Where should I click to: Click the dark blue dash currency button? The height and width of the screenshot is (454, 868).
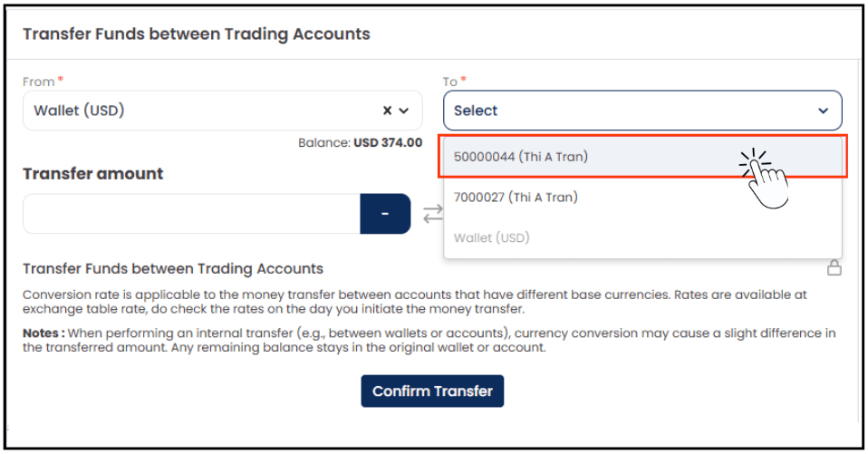click(x=385, y=214)
